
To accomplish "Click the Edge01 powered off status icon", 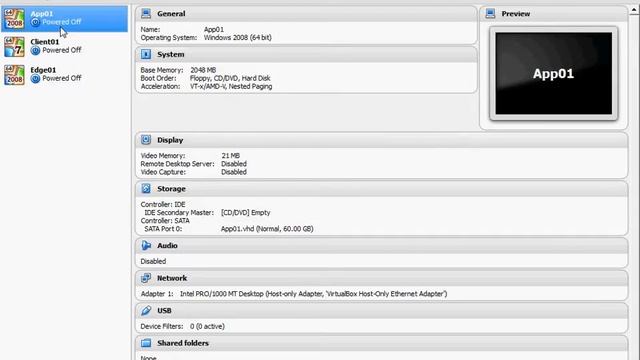I will tap(36, 78).
